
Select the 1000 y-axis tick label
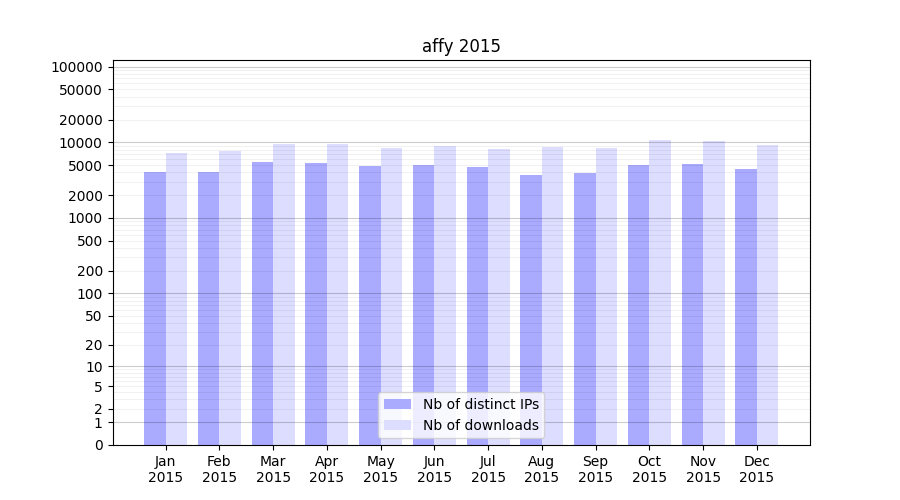point(86,218)
